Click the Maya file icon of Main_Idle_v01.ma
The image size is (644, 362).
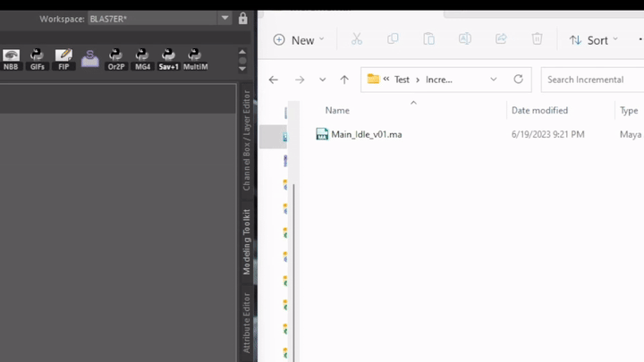pyautogui.click(x=322, y=134)
